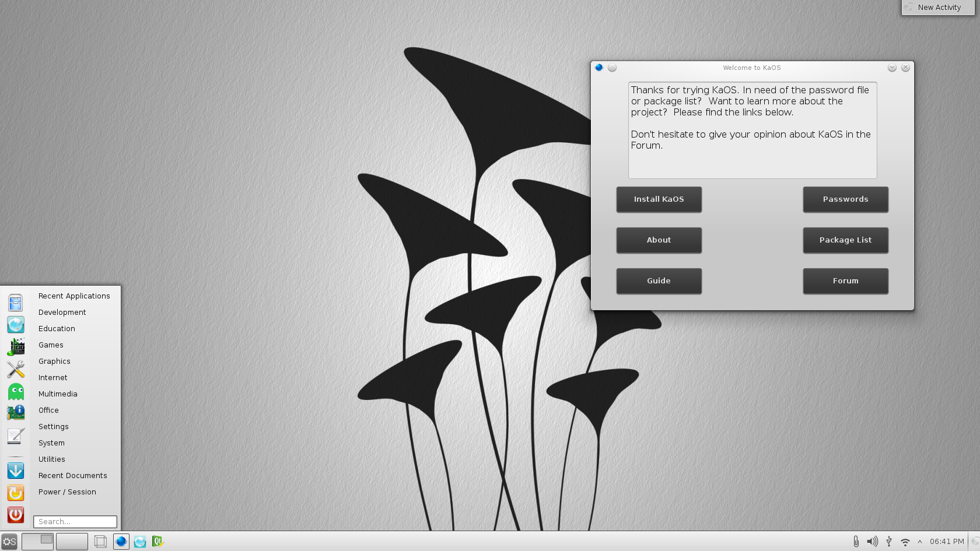Open the Power / Session submenu

[67, 492]
